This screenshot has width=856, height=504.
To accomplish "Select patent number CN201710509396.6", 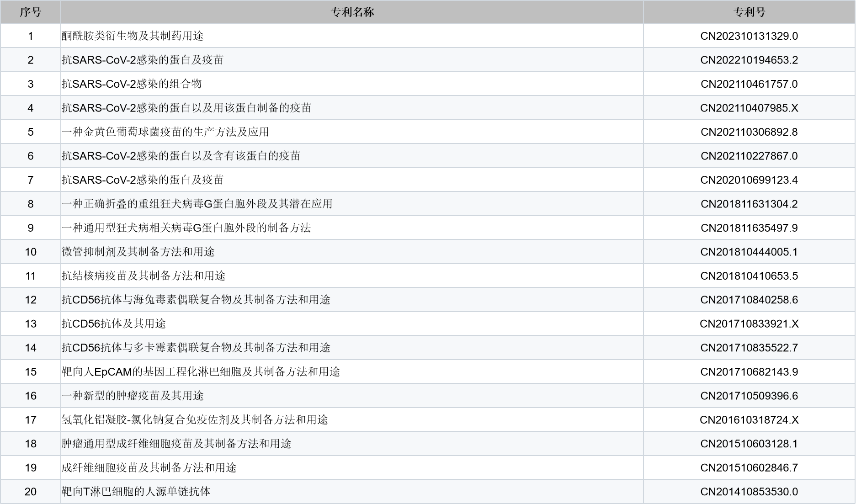I will pyautogui.click(x=749, y=396).
